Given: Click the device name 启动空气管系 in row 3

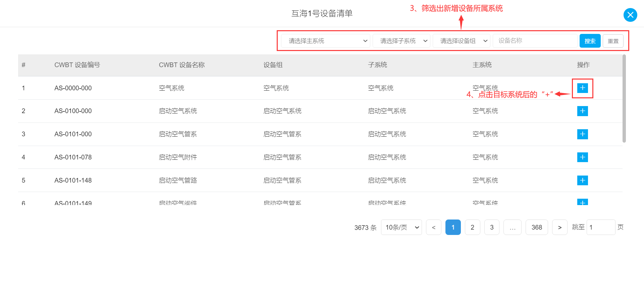Looking at the screenshot, I should (178, 134).
